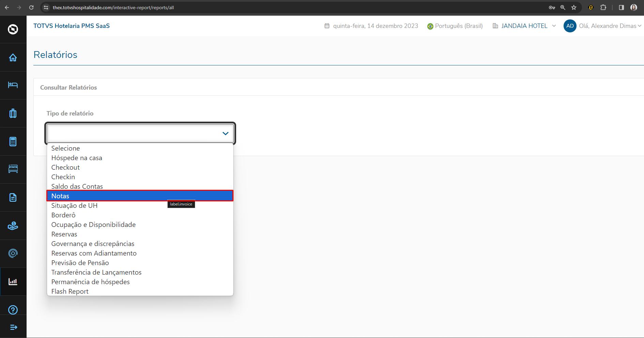Open the luggage icon for guest services
The image size is (644, 338).
pos(13,113)
